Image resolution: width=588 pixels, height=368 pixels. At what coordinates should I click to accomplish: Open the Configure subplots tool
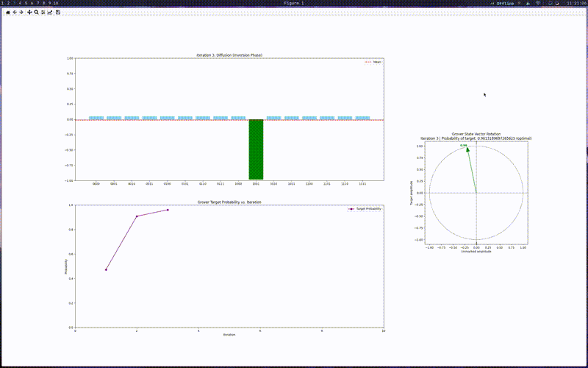click(x=43, y=13)
